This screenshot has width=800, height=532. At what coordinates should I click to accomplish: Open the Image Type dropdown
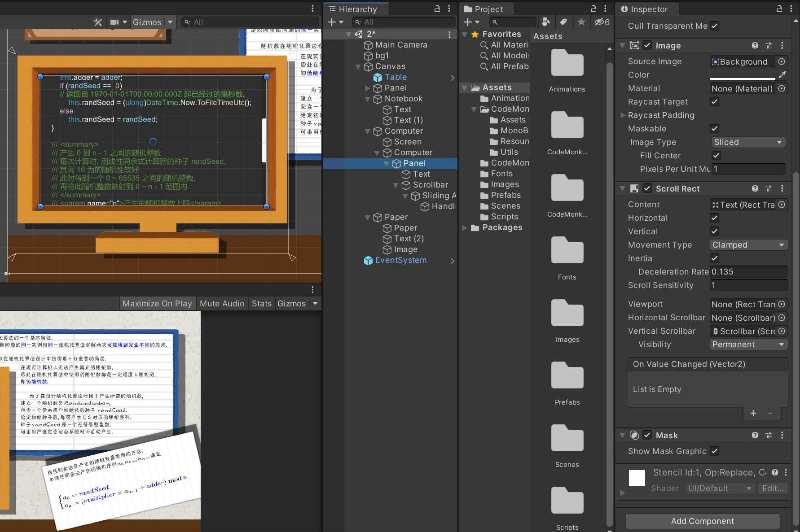pos(747,142)
